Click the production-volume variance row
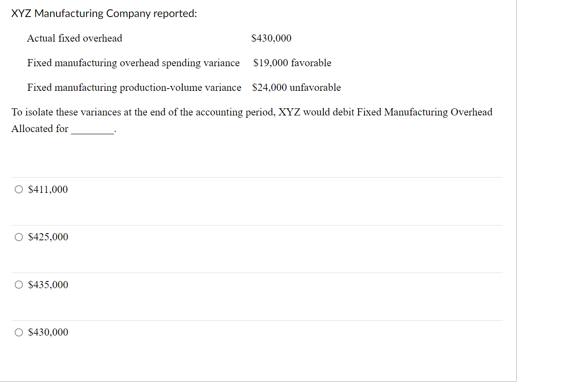This screenshot has width=579, height=392. click(134, 87)
